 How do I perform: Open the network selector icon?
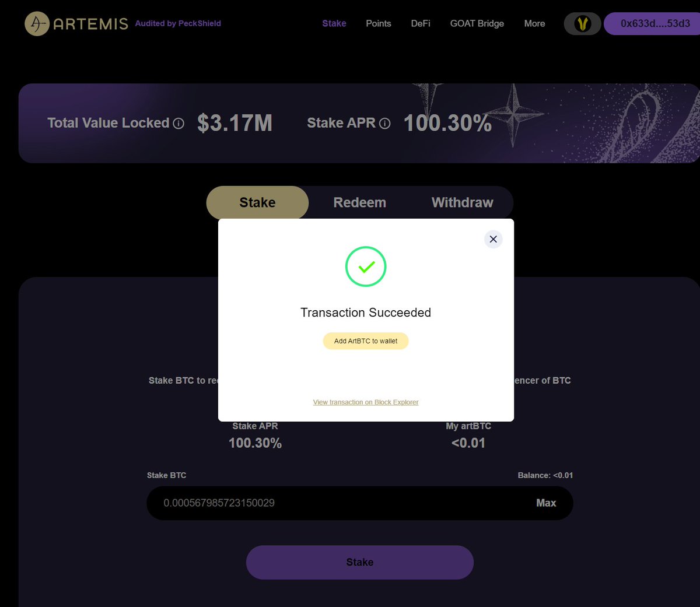pos(582,23)
